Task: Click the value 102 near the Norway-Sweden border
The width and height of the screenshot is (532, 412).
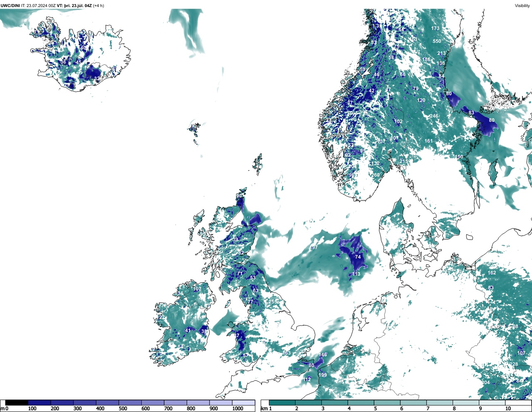Action: pos(399,121)
